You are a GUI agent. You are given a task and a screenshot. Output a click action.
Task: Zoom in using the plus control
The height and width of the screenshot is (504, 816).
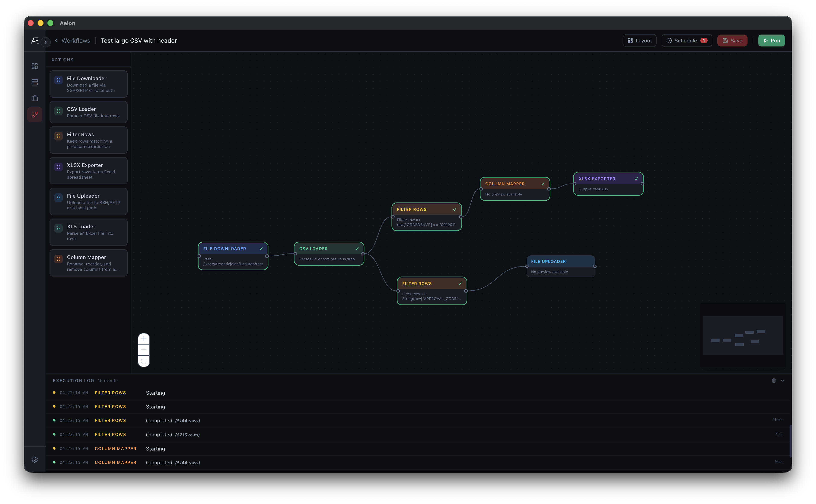(144, 339)
